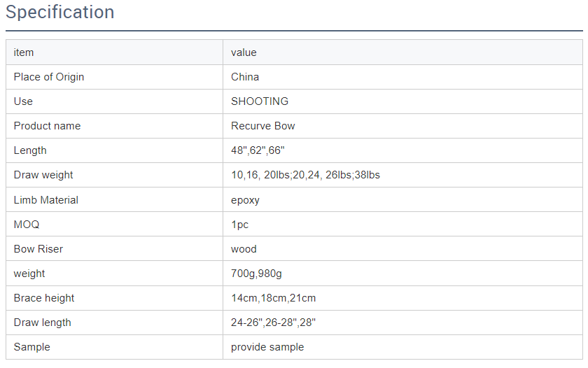
Task: Click the Limb Material label
Action: [46, 200]
